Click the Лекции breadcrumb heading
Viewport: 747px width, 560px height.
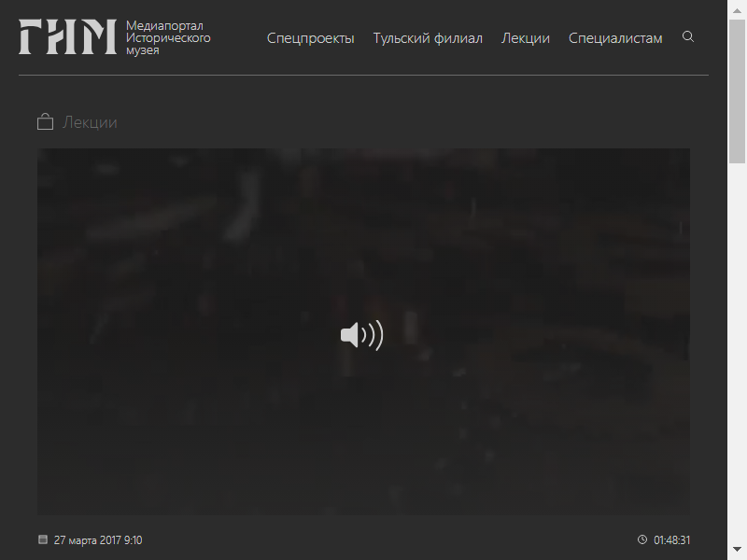point(90,122)
